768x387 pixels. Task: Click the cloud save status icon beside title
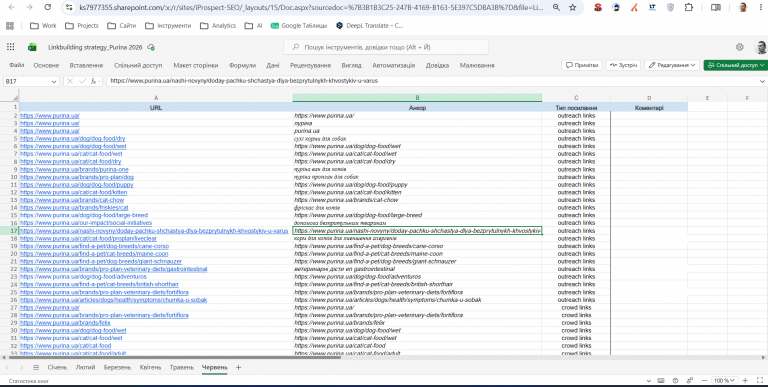pyautogui.click(x=151, y=47)
